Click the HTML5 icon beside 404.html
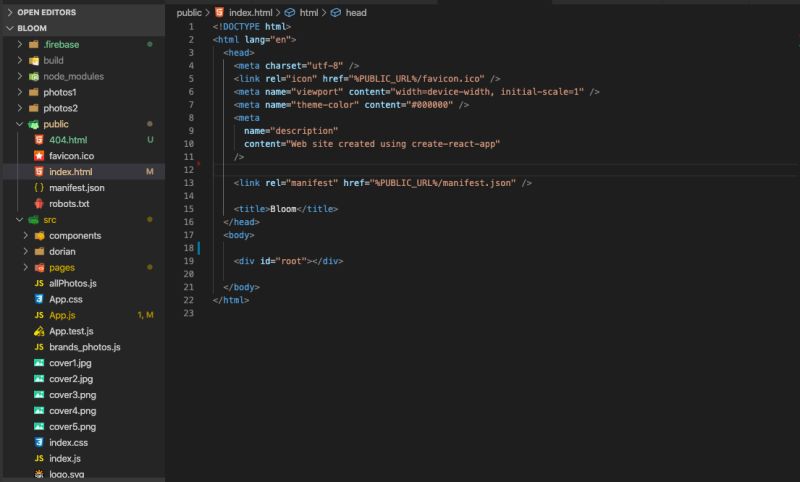800x482 pixels. [39, 140]
